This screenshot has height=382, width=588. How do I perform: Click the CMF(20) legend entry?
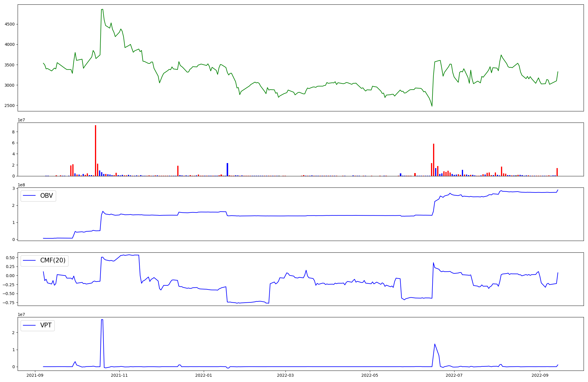tap(53, 260)
